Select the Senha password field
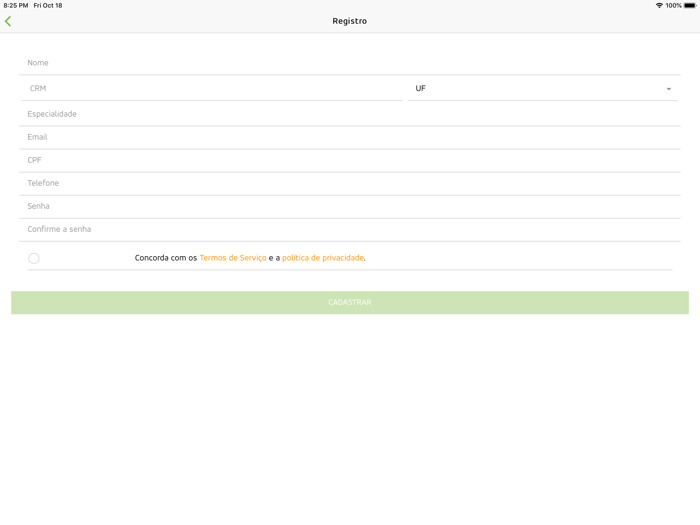This screenshot has width=700, height=525. click(x=350, y=206)
